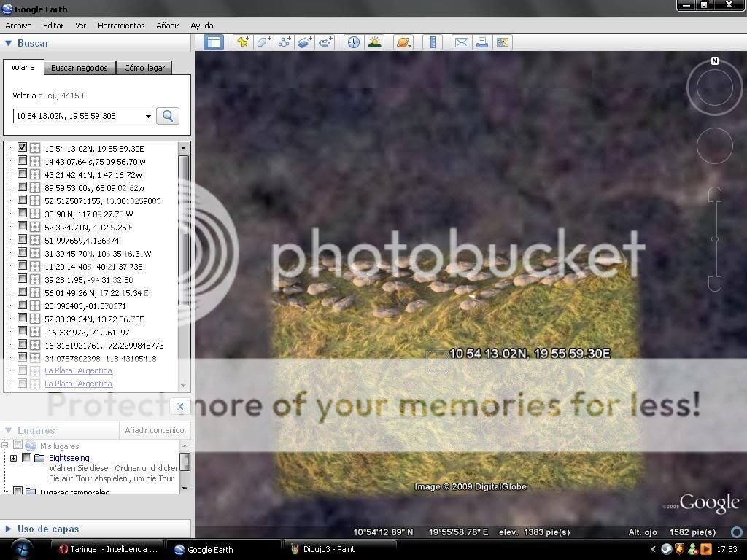Clear search results with the X button
The width and height of the screenshot is (747, 560).
pos(180,406)
